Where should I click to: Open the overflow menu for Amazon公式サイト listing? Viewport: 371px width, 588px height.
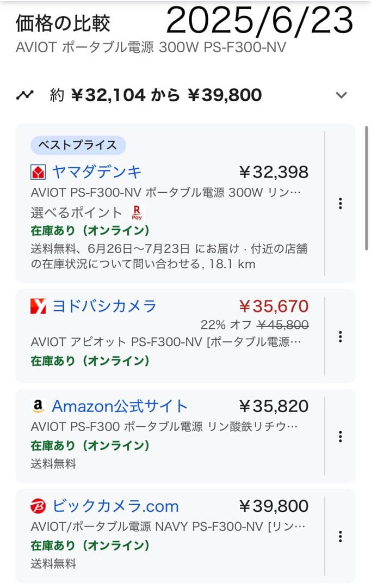340,437
